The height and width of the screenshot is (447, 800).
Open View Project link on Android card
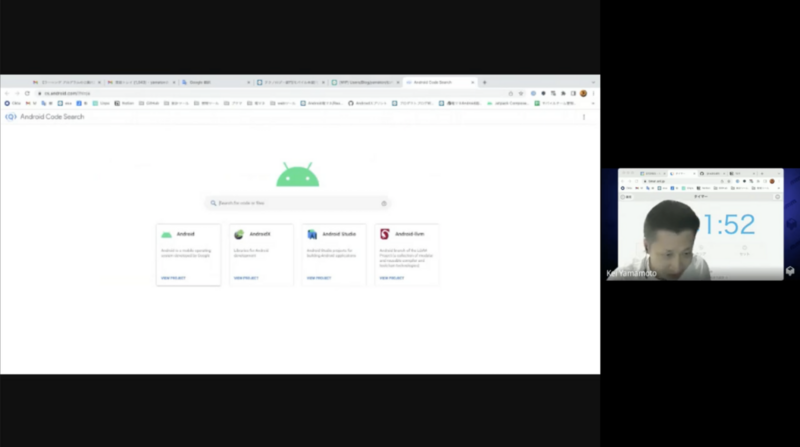[173, 278]
